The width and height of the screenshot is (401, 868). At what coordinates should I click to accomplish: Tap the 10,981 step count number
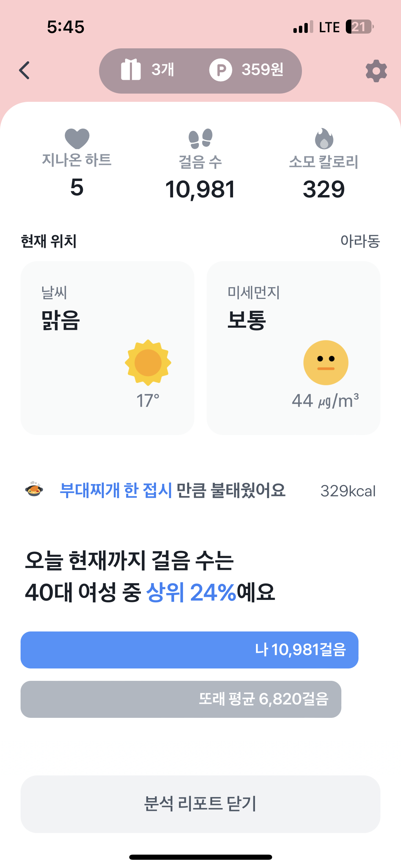pos(200,189)
